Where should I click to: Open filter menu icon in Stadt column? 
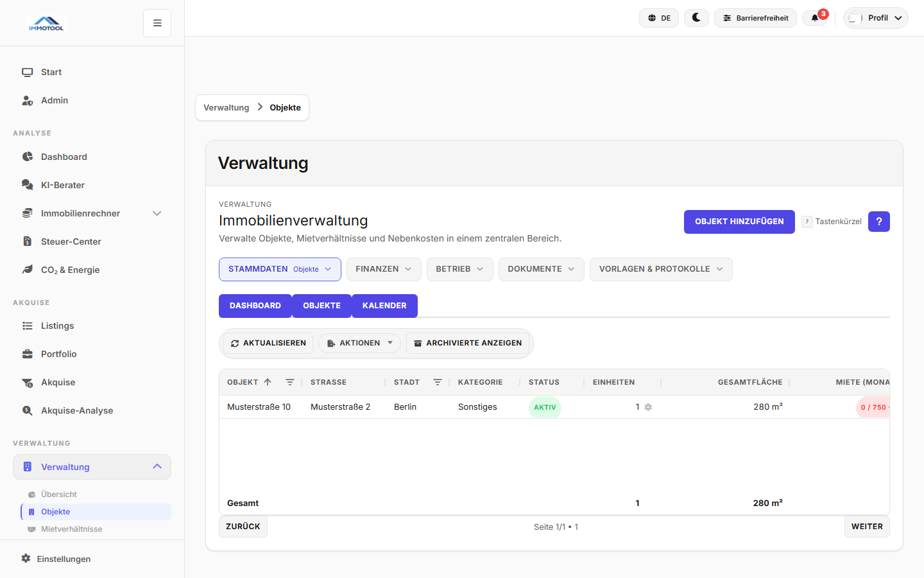tap(438, 382)
